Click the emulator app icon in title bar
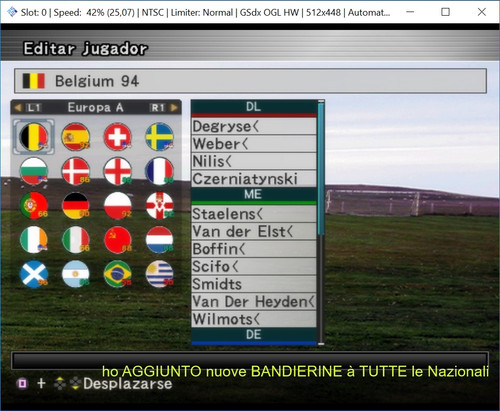This screenshot has height=411, width=500. [x=12, y=12]
